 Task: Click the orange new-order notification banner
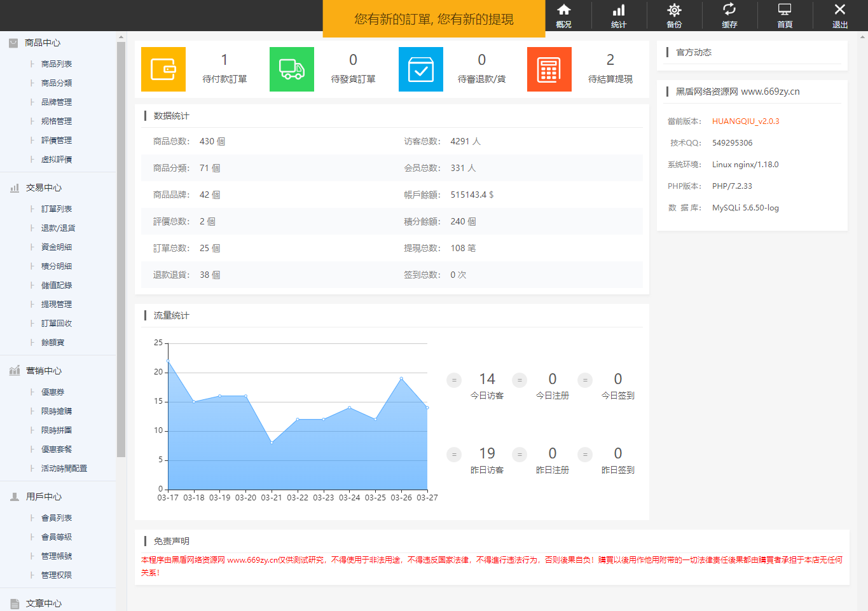pos(434,19)
